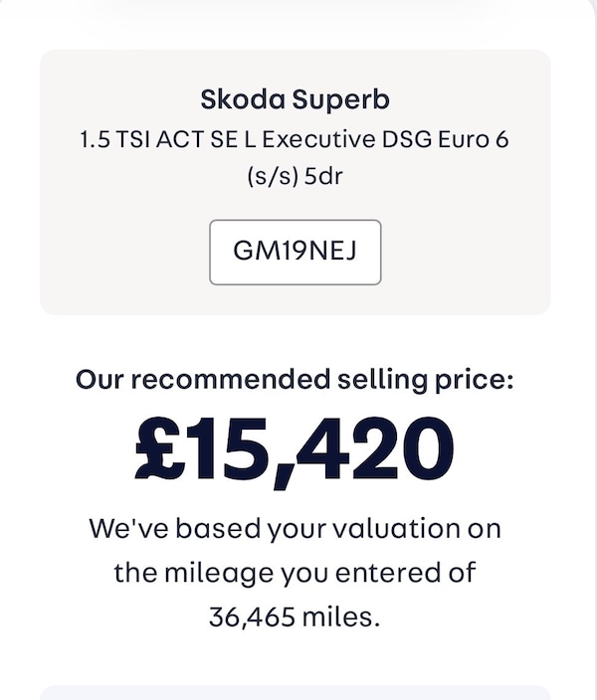Viewport: 597px width, 700px height.
Task: Click "the mileage you entered of" line
Action: click(295, 573)
